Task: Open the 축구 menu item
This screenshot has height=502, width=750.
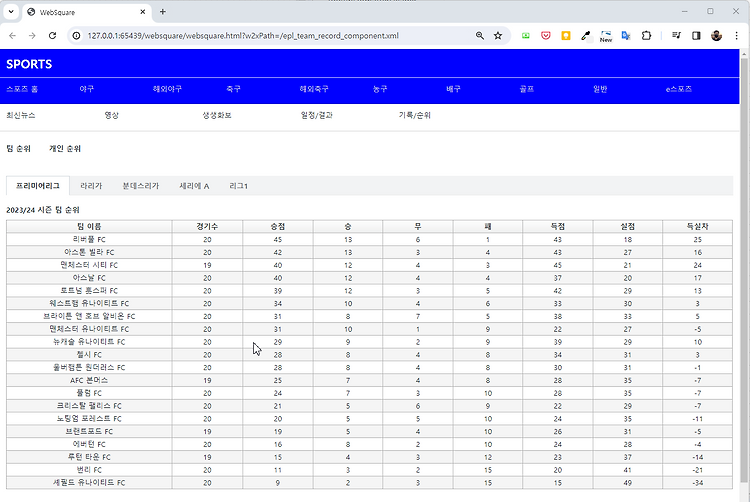Action: pyautogui.click(x=233, y=89)
